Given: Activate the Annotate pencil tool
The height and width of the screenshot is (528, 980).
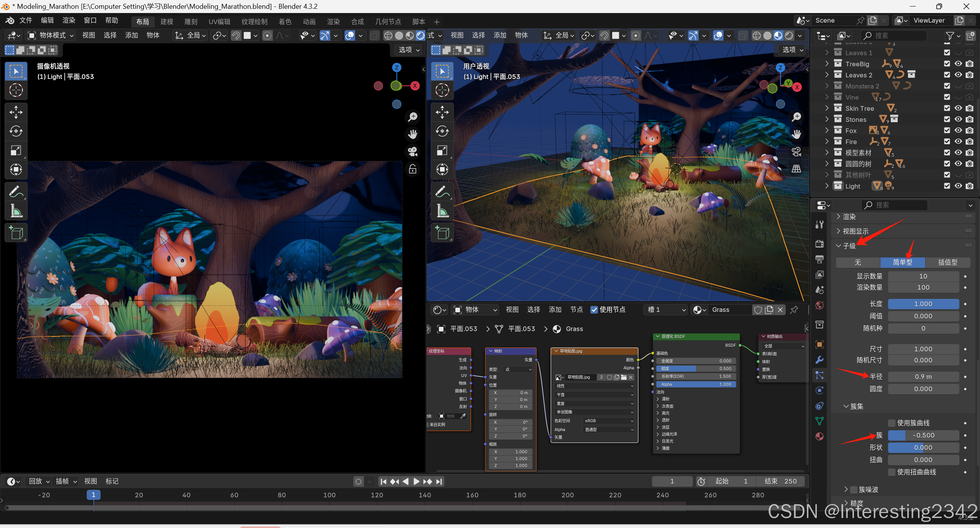Looking at the screenshot, I should pos(16,192).
